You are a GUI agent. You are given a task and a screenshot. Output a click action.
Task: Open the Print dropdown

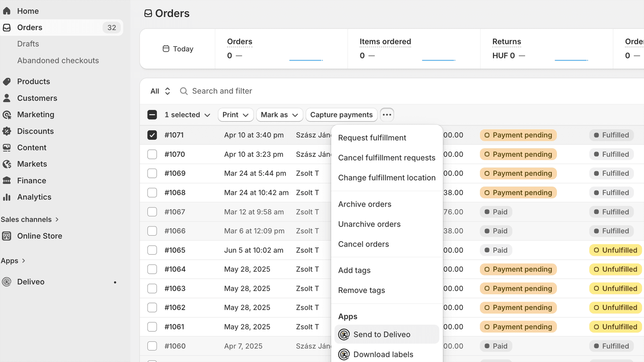[235, 115]
